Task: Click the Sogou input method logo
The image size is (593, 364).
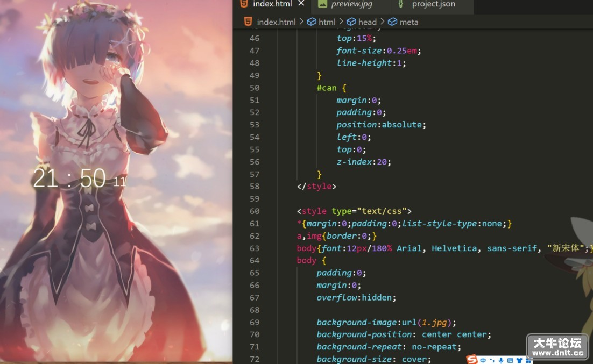Action: 471,360
